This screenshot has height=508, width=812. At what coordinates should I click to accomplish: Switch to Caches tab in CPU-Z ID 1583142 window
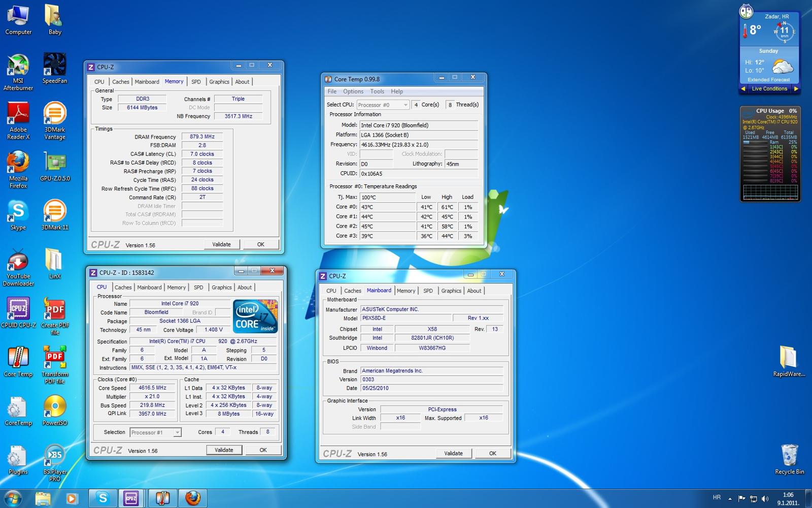tap(123, 288)
